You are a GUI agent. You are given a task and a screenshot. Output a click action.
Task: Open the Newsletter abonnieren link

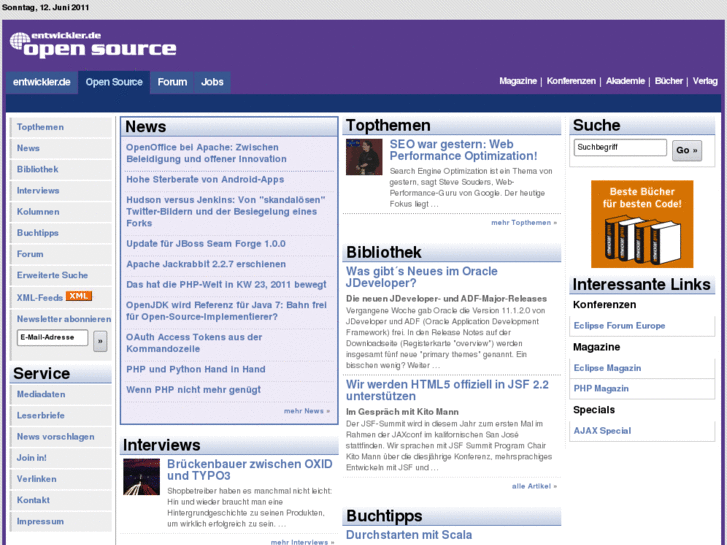pyautogui.click(x=64, y=319)
